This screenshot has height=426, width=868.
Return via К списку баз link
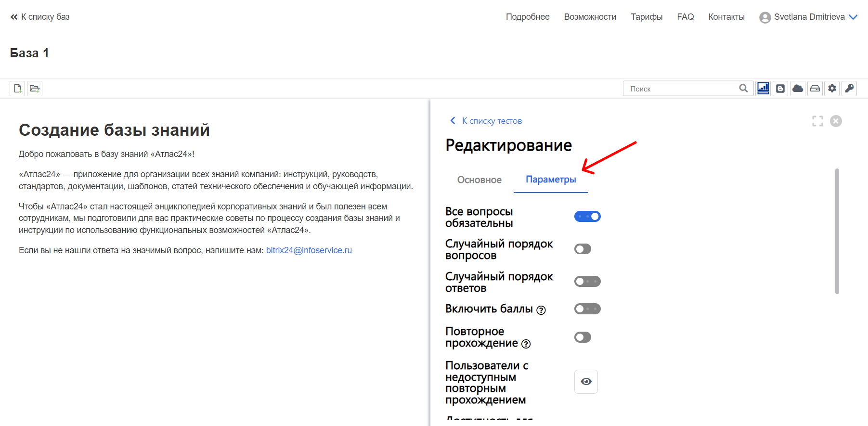point(45,17)
